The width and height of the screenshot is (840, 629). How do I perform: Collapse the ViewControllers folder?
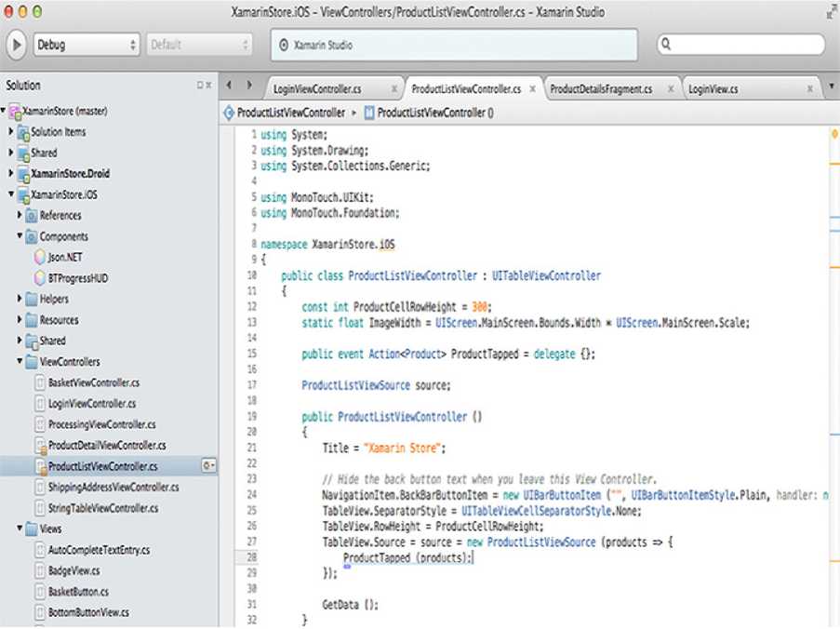pyautogui.click(x=20, y=361)
